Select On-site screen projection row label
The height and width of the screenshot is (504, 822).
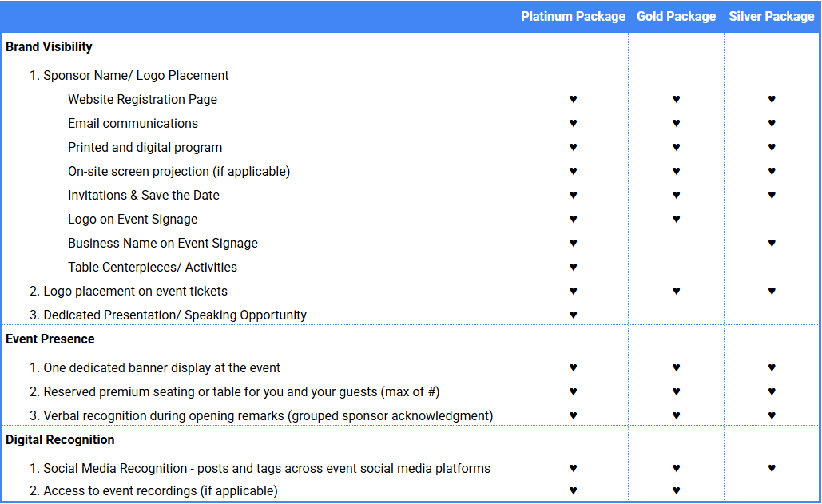pos(179,172)
